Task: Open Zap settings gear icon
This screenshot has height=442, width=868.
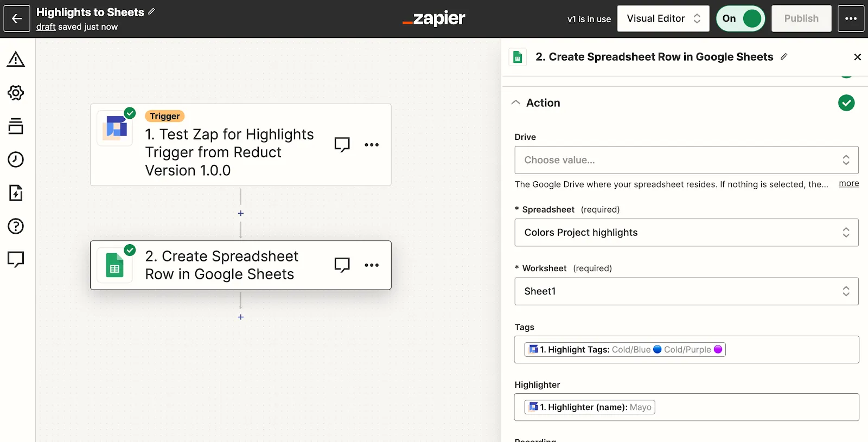Action: pos(16,93)
